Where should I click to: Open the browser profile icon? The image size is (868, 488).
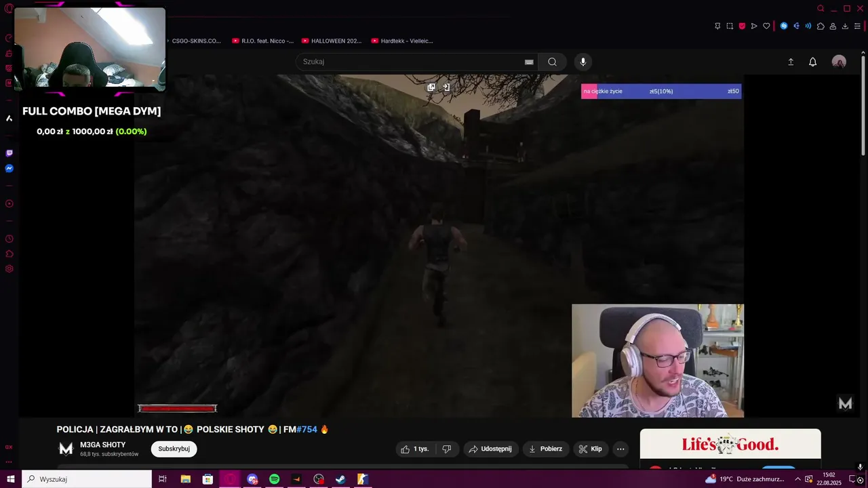[x=833, y=26]
